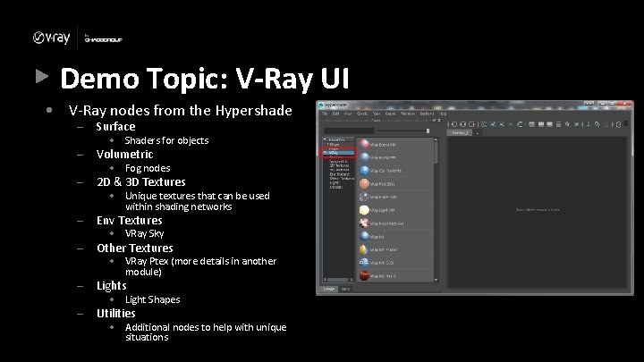Click the rearrange graph toolbar icon

tap(520, 124)
